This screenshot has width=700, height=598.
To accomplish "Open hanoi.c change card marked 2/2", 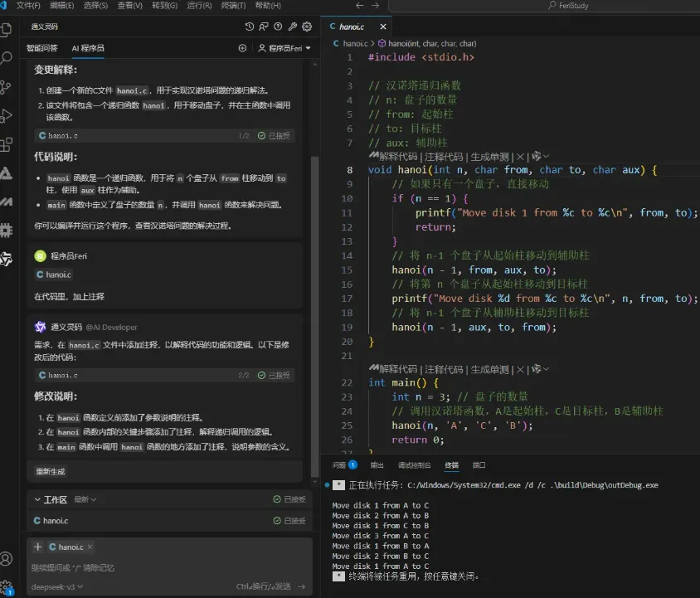I will 164,375.
